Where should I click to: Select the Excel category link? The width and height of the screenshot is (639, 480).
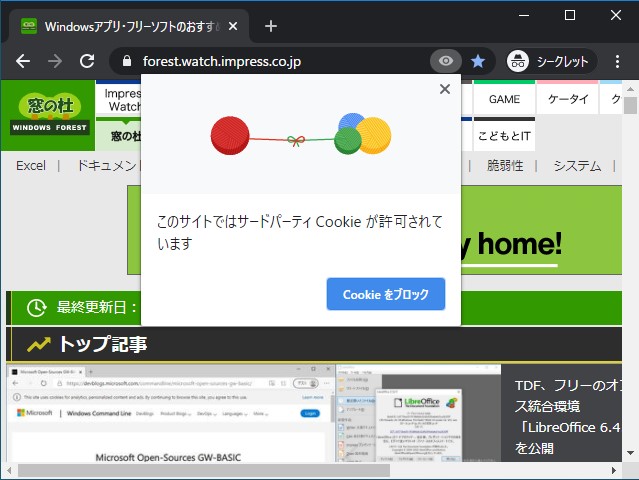click(x=31, y=166)
